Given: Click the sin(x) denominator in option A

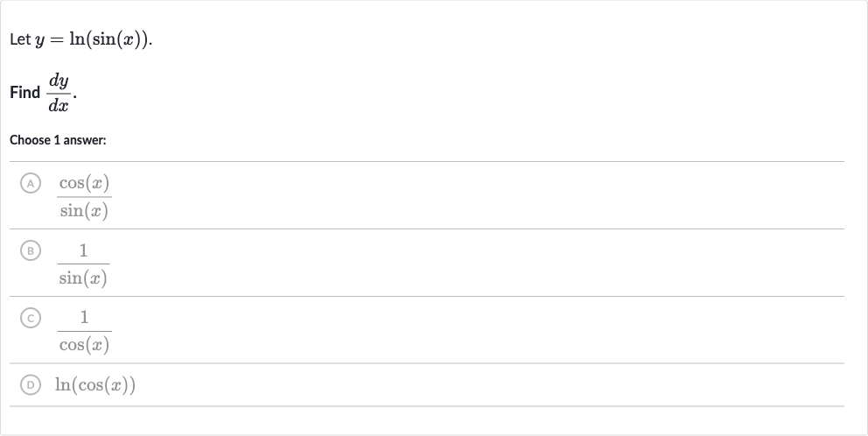Looking at the screenshot, I should point(84,210).
